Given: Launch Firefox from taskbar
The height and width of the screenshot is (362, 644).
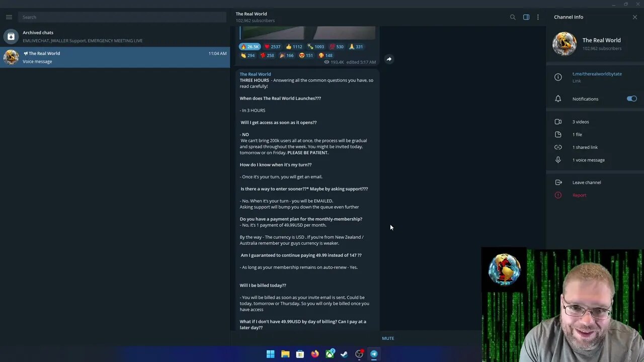Looking at the screenshot, I should tap(315, 354).
